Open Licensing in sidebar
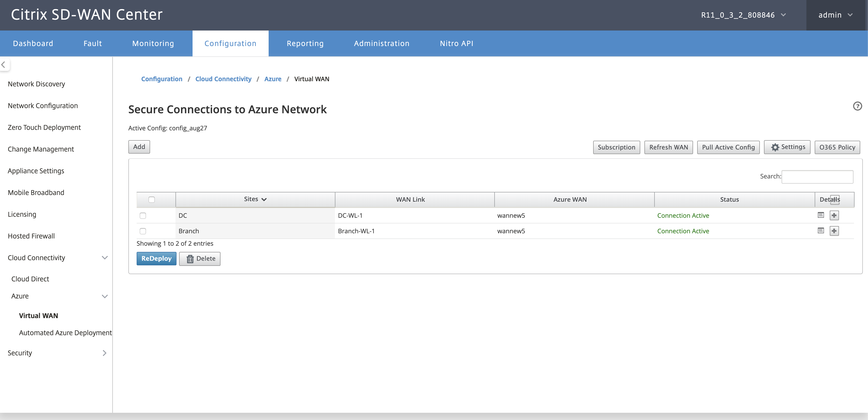Viewport: 868px width, 420px height. pyautogui.click(x=22, y=214)
